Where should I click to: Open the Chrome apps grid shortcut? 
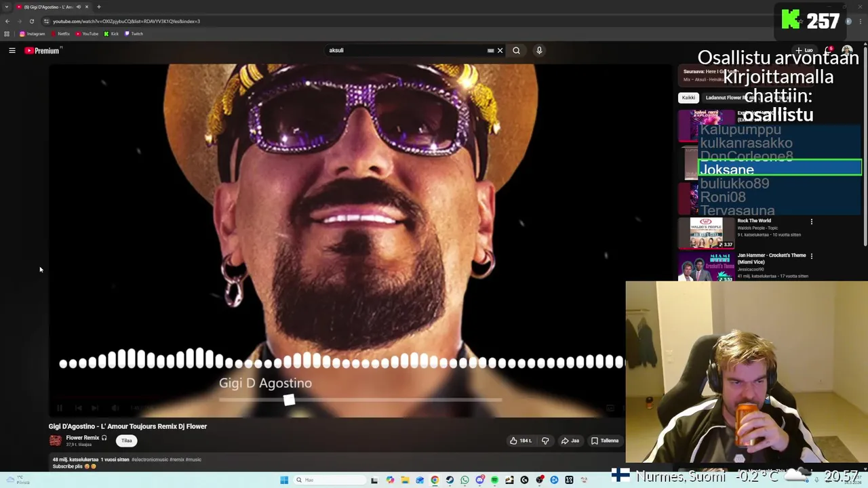pos(7,34)
